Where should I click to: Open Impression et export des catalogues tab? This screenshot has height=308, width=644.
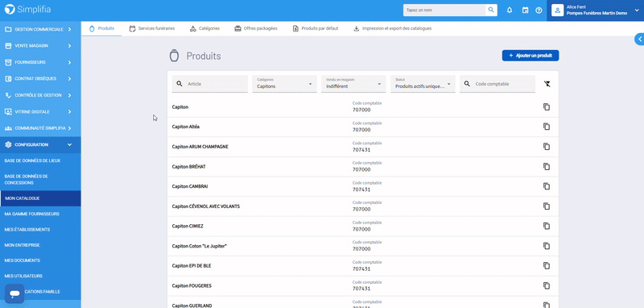tap(392, 28)
